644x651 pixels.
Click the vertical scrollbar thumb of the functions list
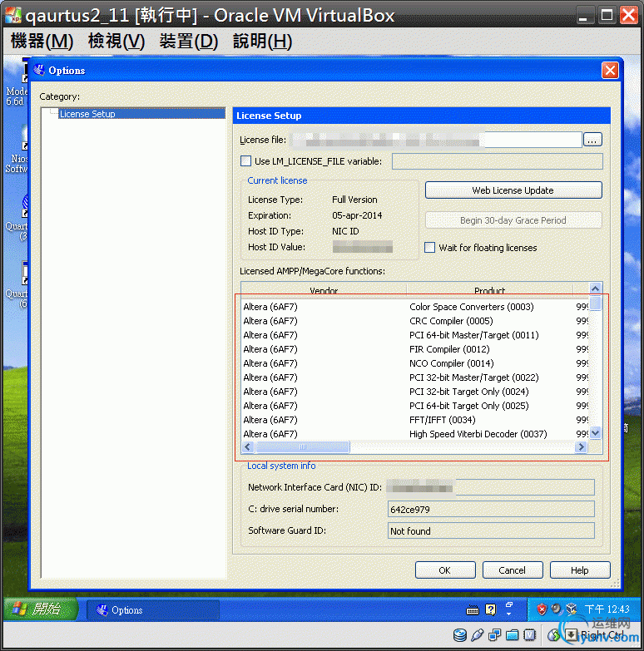(596, 303)
